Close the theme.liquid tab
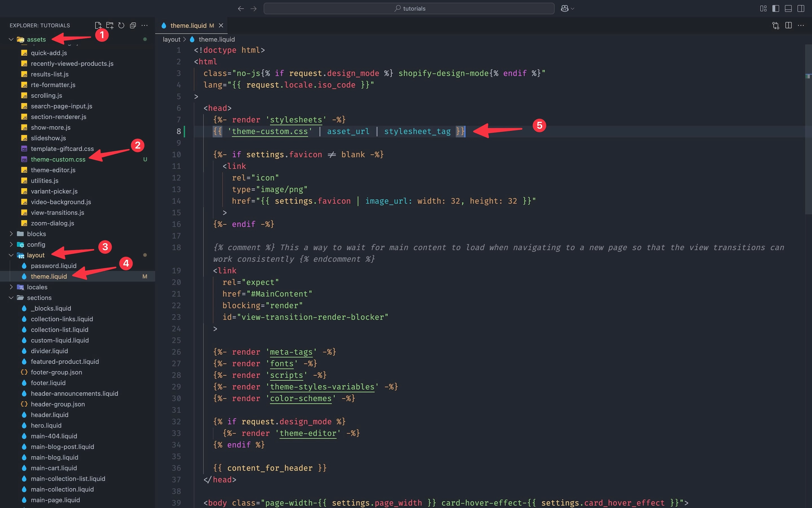The height and width of the screenshot is (508, 812). [221, 25]
